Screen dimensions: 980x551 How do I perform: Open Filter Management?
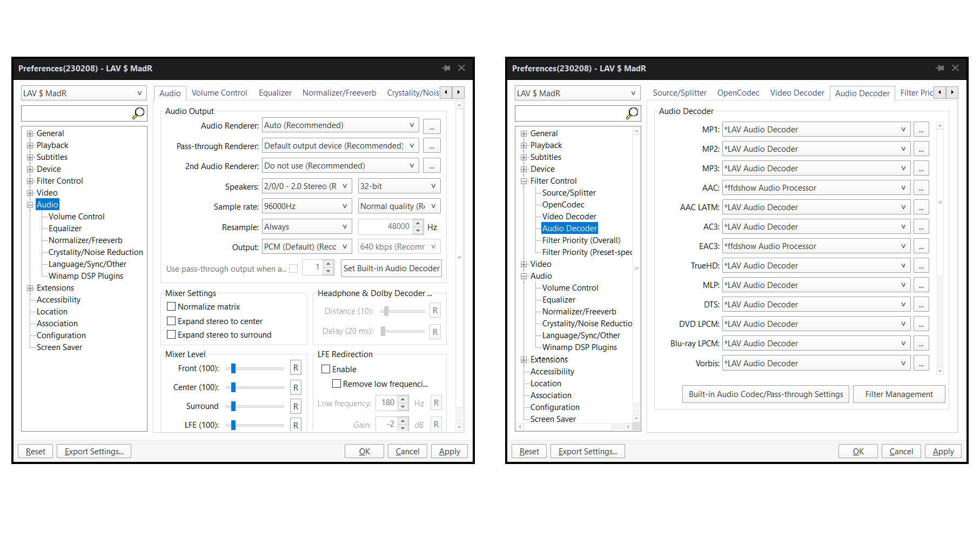tap(899, 394)
